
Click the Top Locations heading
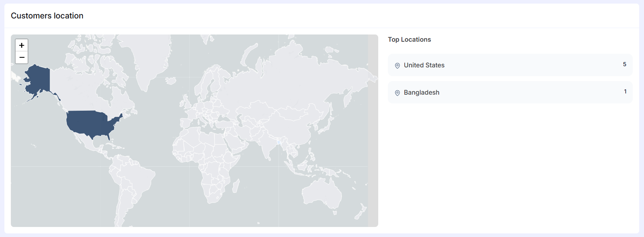point(409,39)
